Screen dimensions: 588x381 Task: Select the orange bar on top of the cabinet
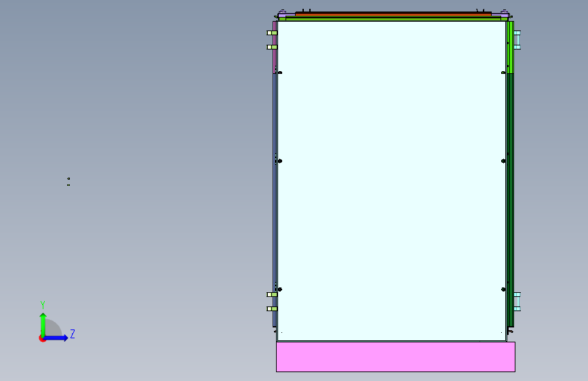(x=393, y=14)
